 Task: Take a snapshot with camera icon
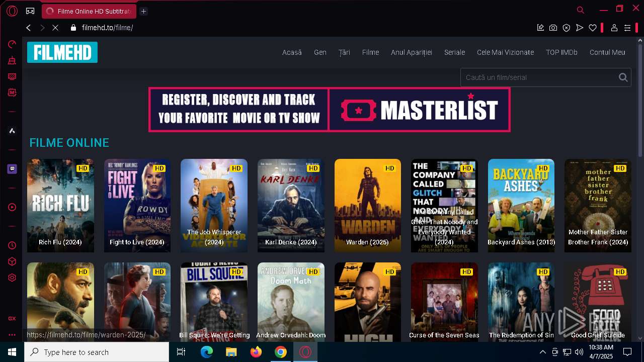click(x=553, y=28)
